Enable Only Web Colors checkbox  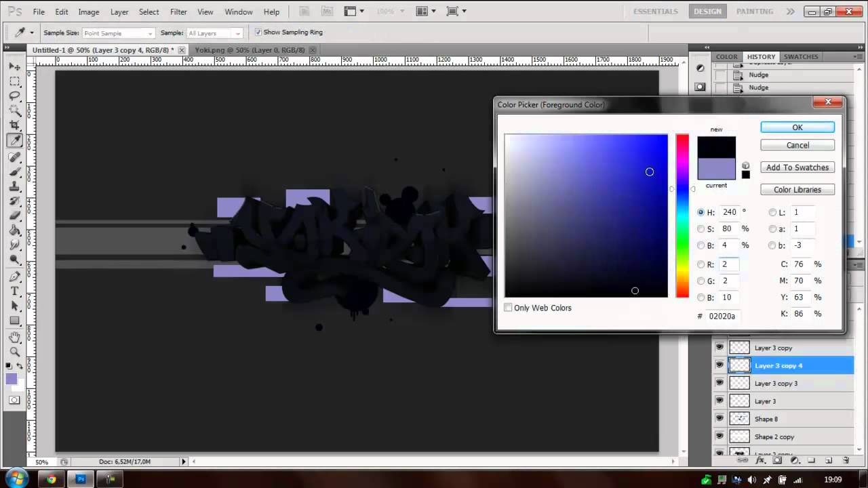[508, 308]
